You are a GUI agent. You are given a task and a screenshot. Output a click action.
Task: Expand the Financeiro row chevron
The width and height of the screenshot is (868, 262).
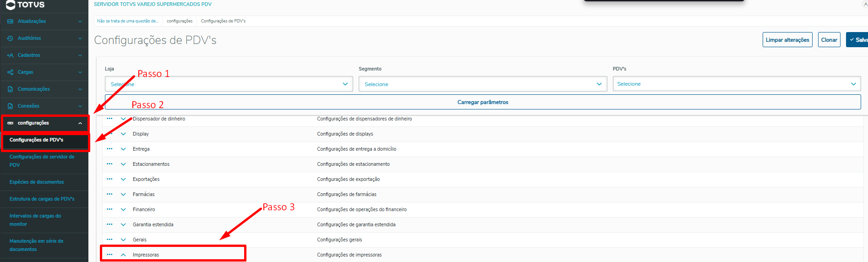coord(123,209)
